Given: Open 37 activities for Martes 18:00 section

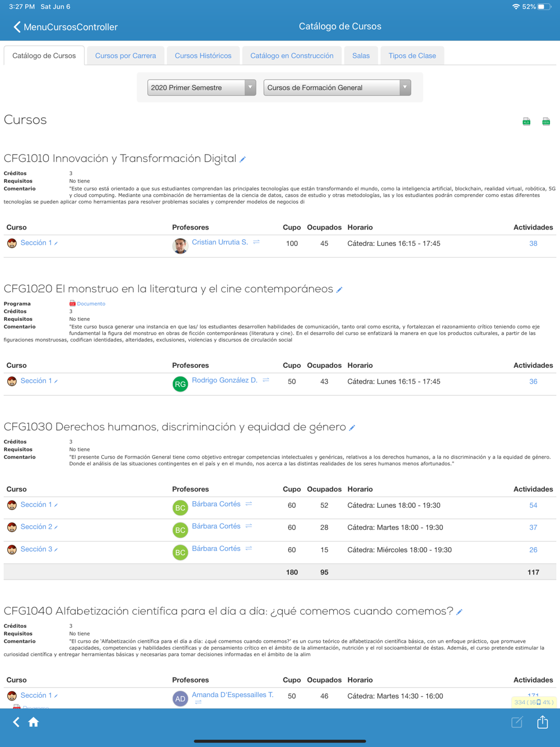Looking at the screenshot, I should coord(533,527).
